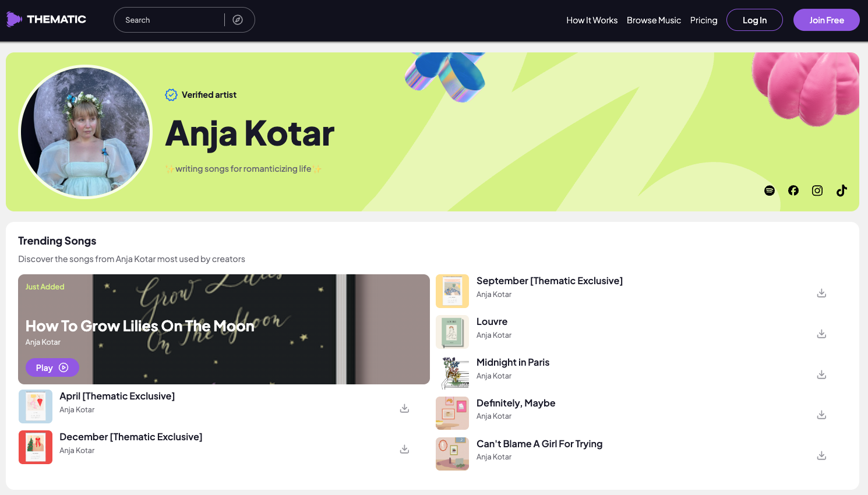This screenshot has width=868, height=495.
Task: Click the Log In button
Action: coord(754,20)
